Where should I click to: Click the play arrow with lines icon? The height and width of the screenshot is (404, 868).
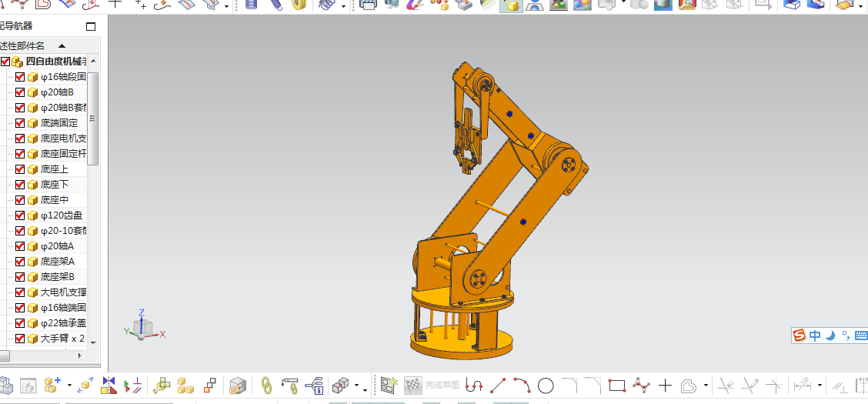[133, 386]
